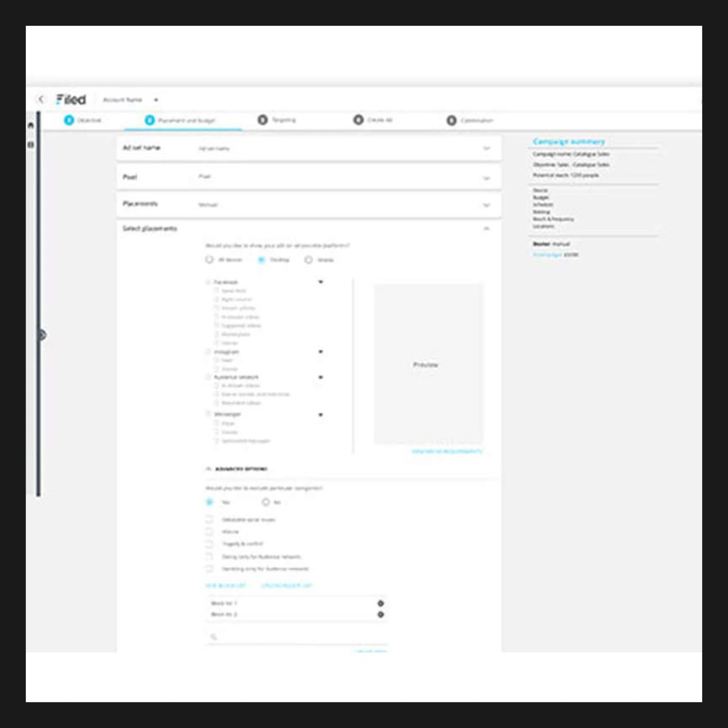This screenshot has height=728, width=728.
Task: Enable the first exclusion checkbox in Advanced Options
Action: click(x=209, y=519)
